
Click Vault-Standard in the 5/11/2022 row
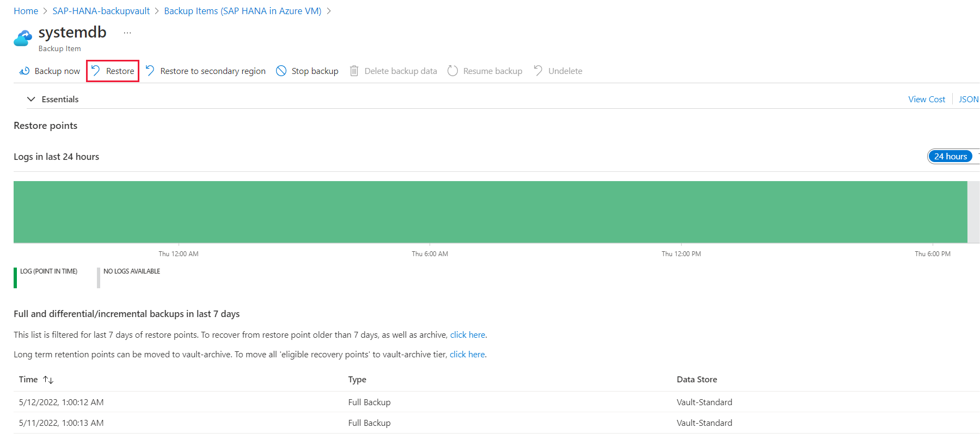pyautogui.click(x=705, y=423)
